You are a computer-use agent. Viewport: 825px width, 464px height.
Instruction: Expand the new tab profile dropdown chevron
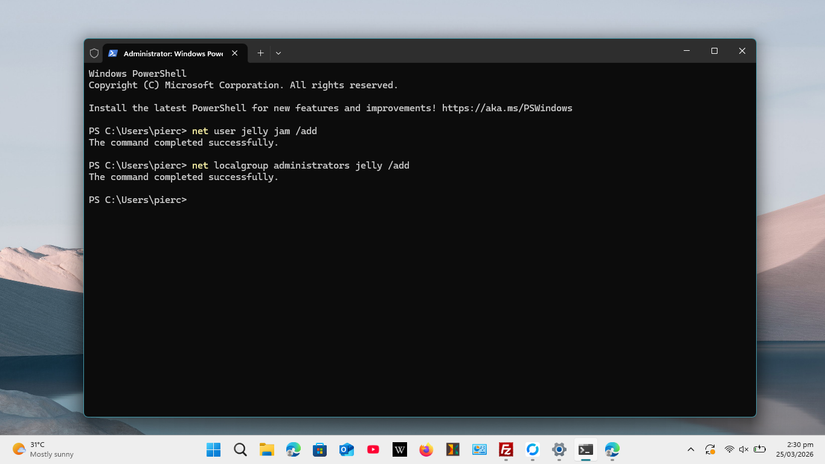[x=278, y=53]
